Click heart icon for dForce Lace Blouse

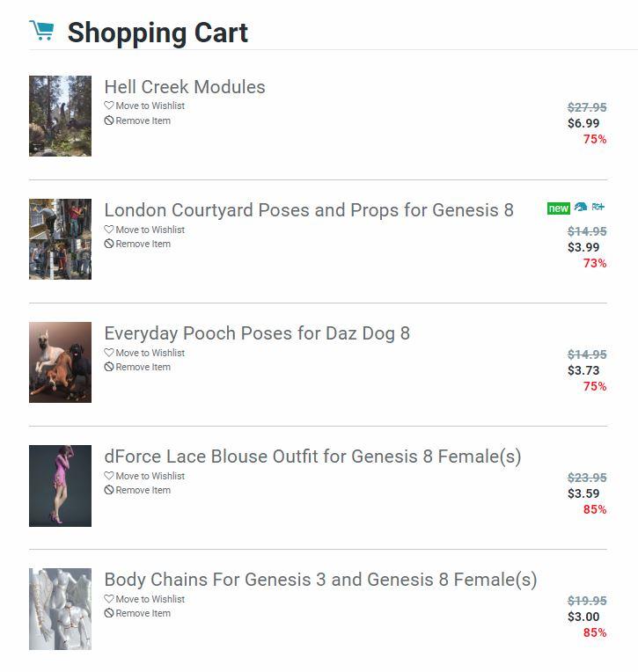click(x=109, y=477)
